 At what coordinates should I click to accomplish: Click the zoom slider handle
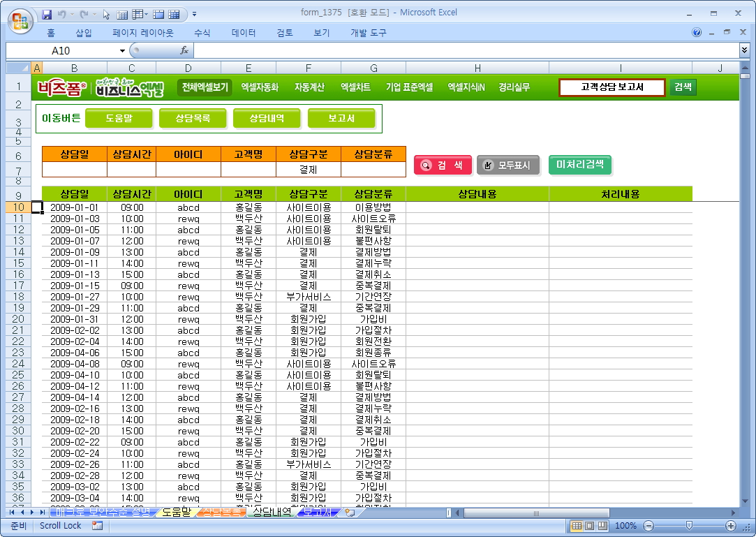click(689, 526)
